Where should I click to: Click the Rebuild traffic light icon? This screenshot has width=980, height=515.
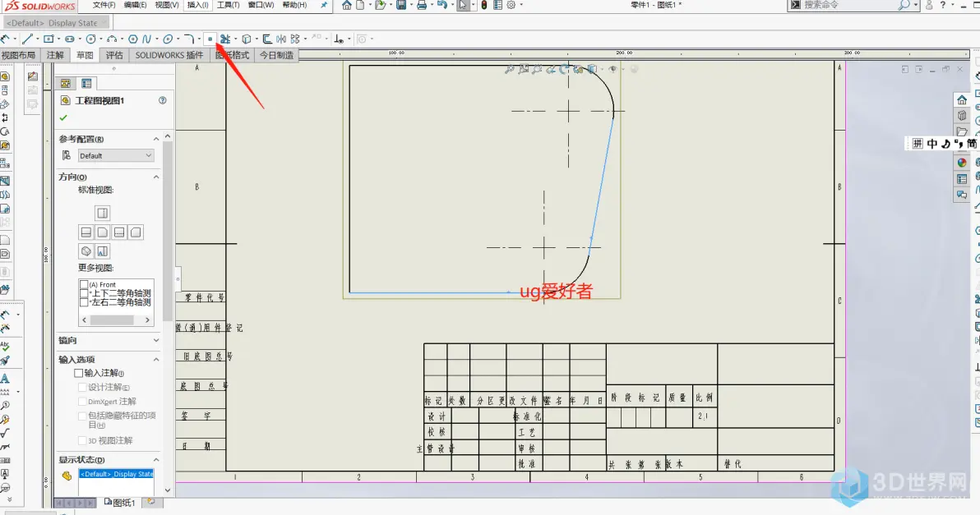coord(483,5)
